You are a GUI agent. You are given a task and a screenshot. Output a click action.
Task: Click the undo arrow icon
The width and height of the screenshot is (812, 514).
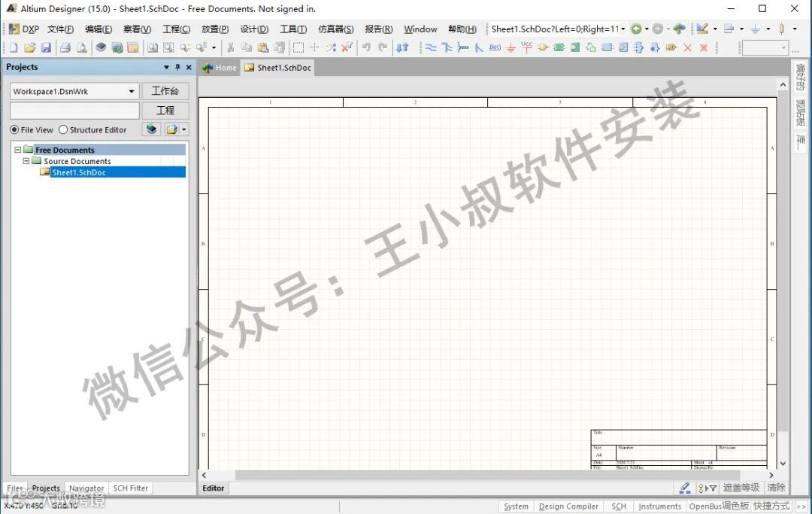[x=366, y=47]
